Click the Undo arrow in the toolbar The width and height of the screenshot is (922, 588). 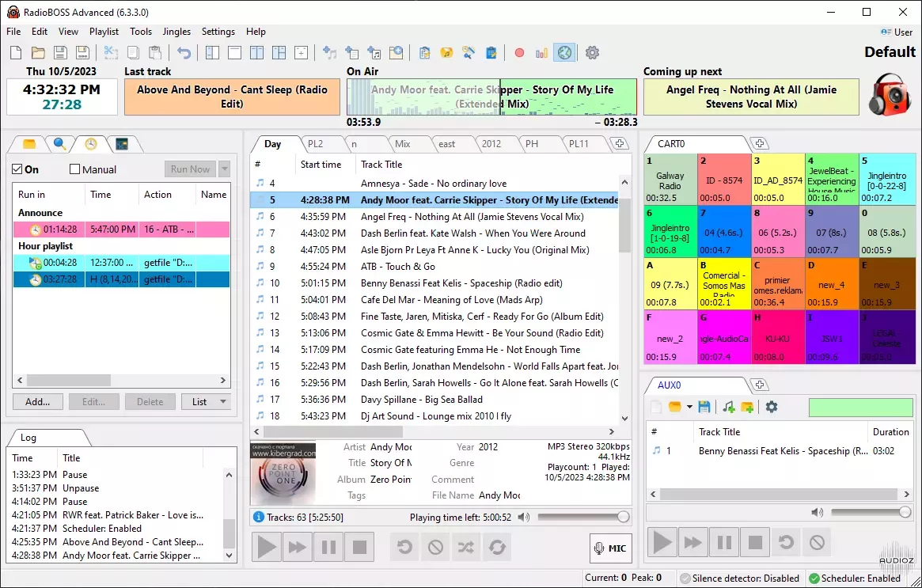[184, 53]
